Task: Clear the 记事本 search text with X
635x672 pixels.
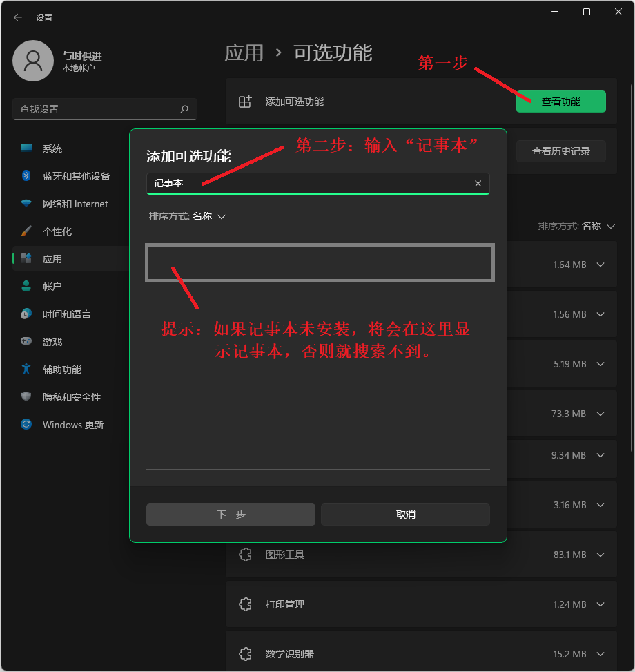Action: (478, 184)
